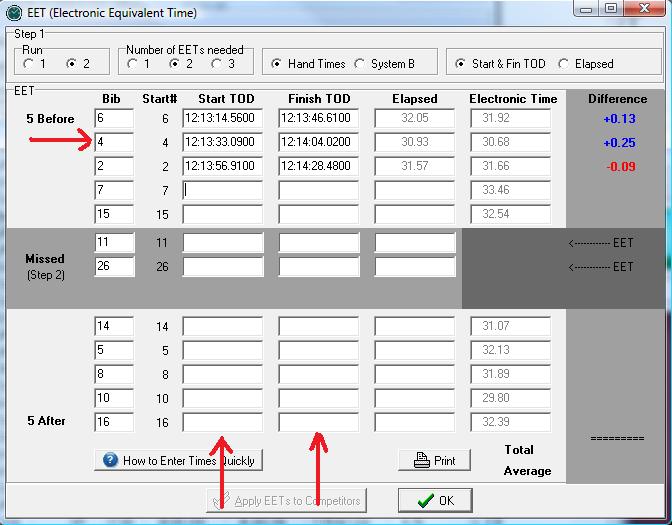Screen dimensions: 672x525
Task: Click Start TOD field for bib 7
Action: tap(222, 190)
